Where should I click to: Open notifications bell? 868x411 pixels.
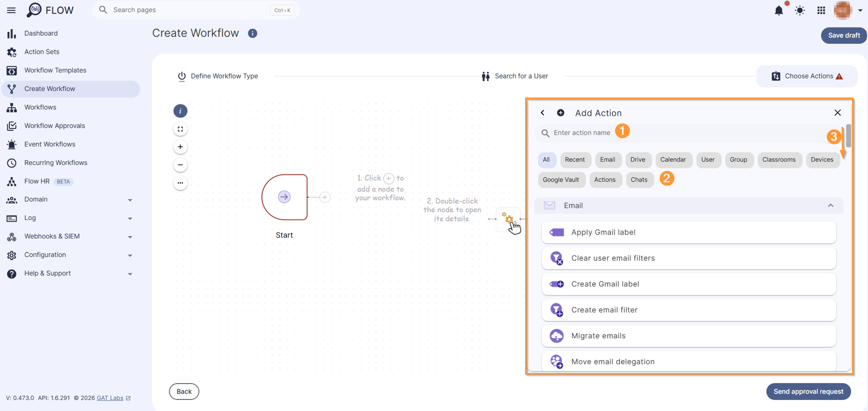[779, 10]
